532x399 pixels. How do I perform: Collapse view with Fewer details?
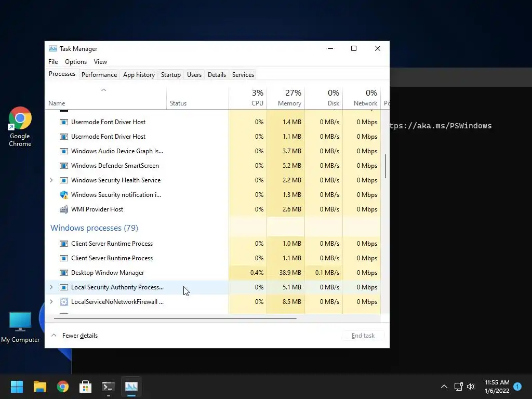pyautogui.click(x=74, y=336)
